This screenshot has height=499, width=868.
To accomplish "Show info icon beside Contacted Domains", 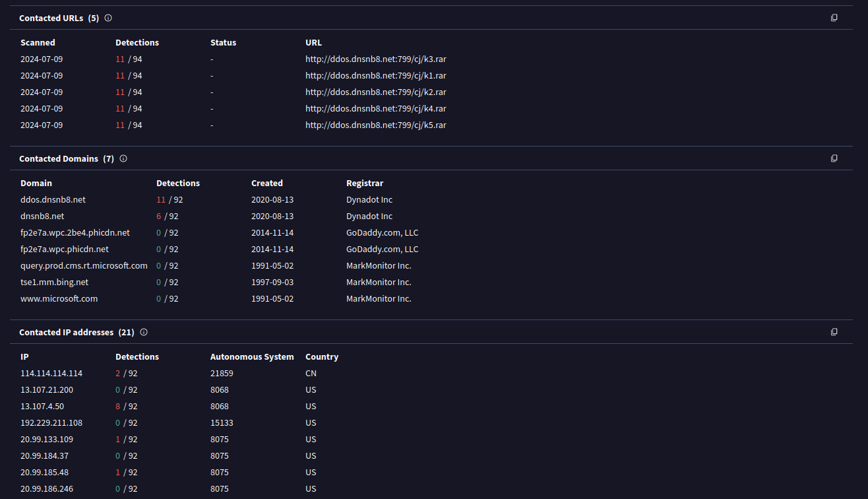I will pyautogui.click(x=123, y=158).
